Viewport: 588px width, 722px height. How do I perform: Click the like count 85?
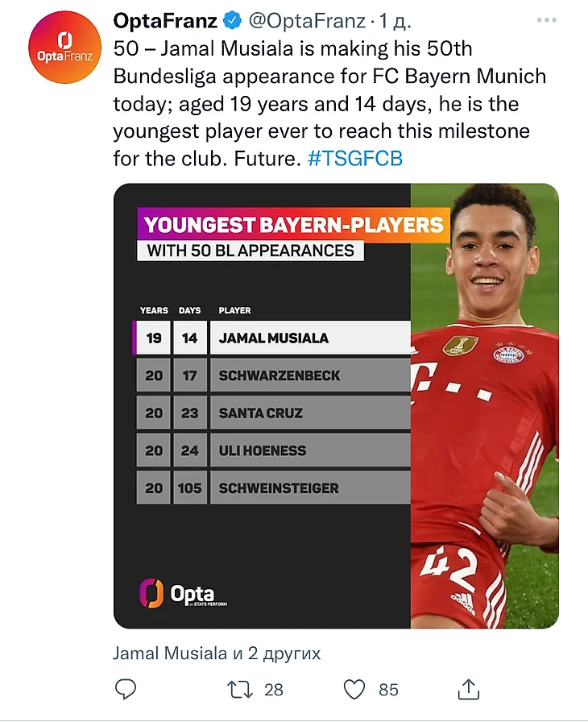click(x=388, y=690)
